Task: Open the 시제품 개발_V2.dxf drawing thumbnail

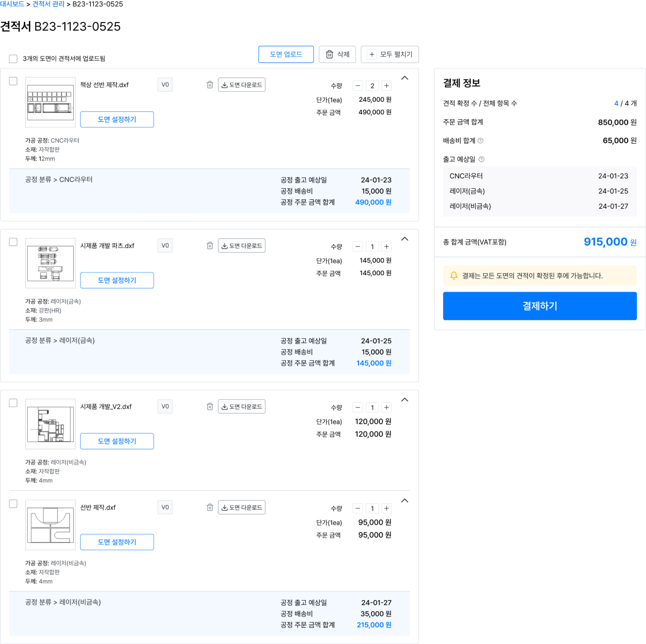Action: 50,424
